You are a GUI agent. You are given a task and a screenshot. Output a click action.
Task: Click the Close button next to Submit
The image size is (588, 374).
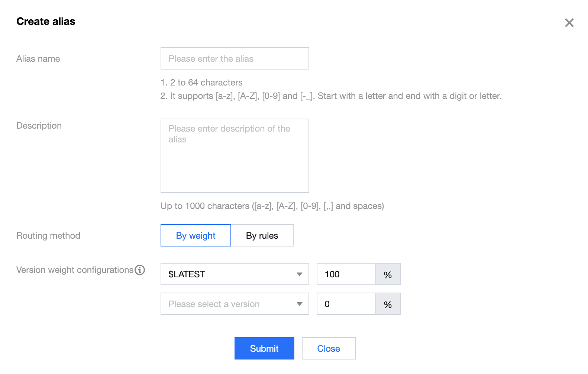[x=328, y=349]
